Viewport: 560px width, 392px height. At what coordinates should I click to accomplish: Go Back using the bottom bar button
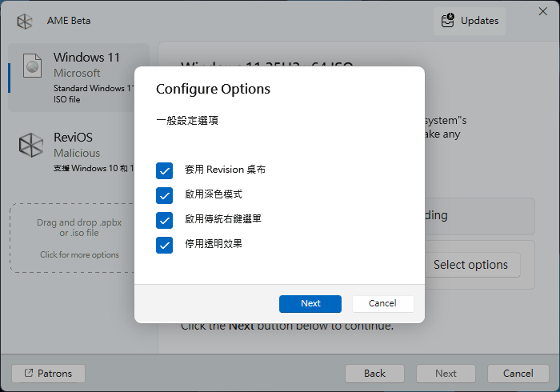pyautogui.click(x=374, y=374)
